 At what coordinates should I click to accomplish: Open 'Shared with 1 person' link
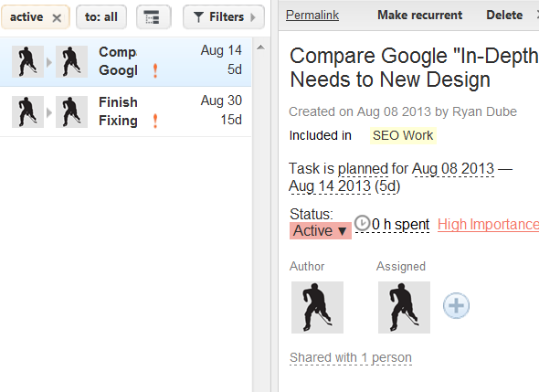point(351,357)
